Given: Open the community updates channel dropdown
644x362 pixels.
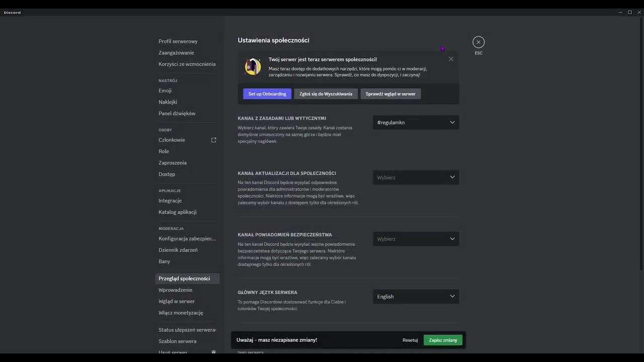Looking at the screenshot, I should point(416,177).
